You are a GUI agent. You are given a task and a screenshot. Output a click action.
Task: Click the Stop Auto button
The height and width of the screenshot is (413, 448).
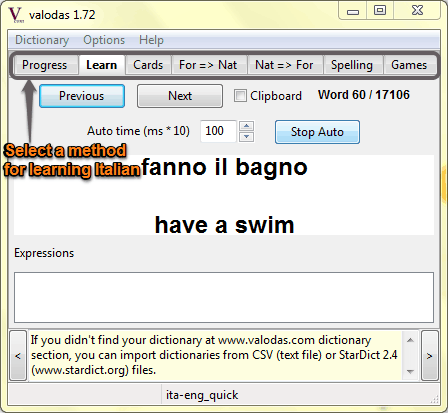pyautogui.click(x=317, y=132)
